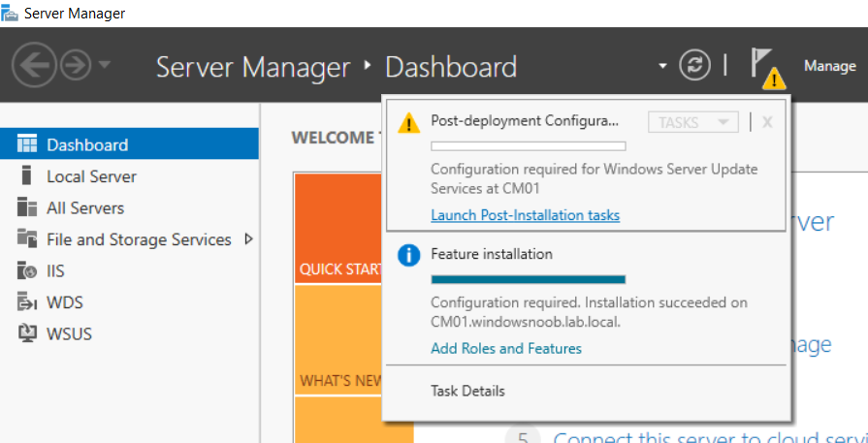
Task: Click the WHAT'S NEW tile
Action: tap(338, 340)
